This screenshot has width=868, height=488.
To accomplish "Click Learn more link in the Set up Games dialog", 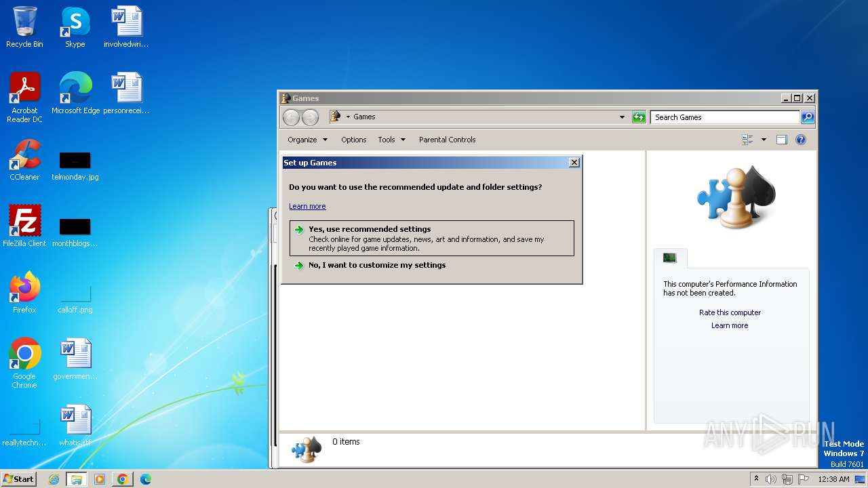I will 307,206.
